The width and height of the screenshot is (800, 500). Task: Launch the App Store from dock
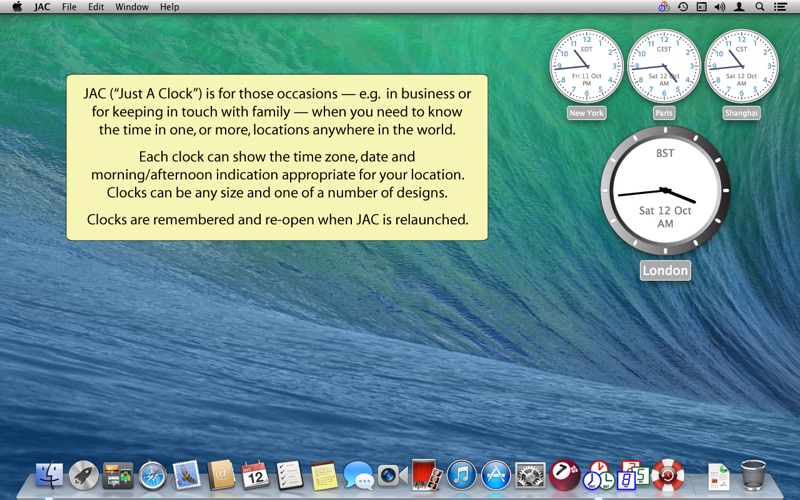pyautogui.click(x=496, y=474)
